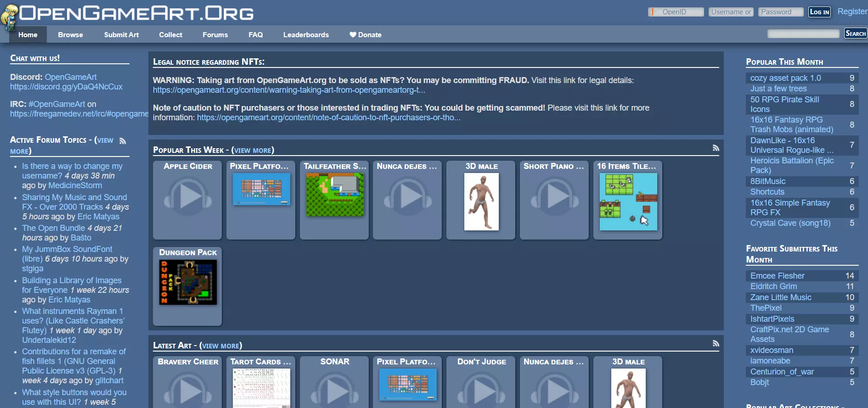The image size is (868, 408).
Task: Open 'Just a few trees' link
Action: 778,89
